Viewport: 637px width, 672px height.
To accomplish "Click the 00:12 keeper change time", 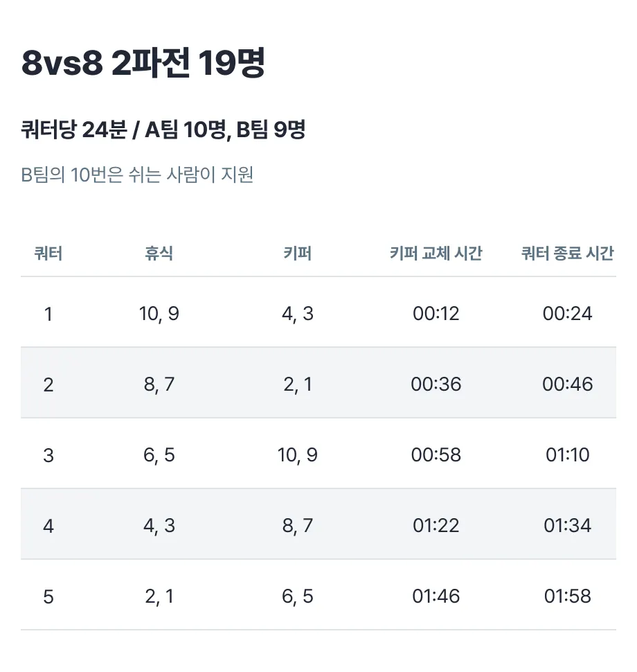I will [x=436, y=314].
